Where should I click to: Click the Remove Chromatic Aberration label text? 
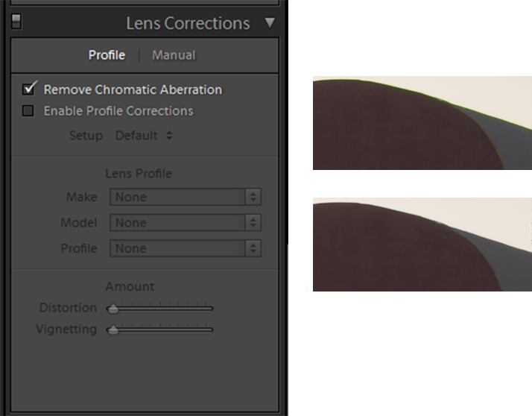tap(133, 89)
